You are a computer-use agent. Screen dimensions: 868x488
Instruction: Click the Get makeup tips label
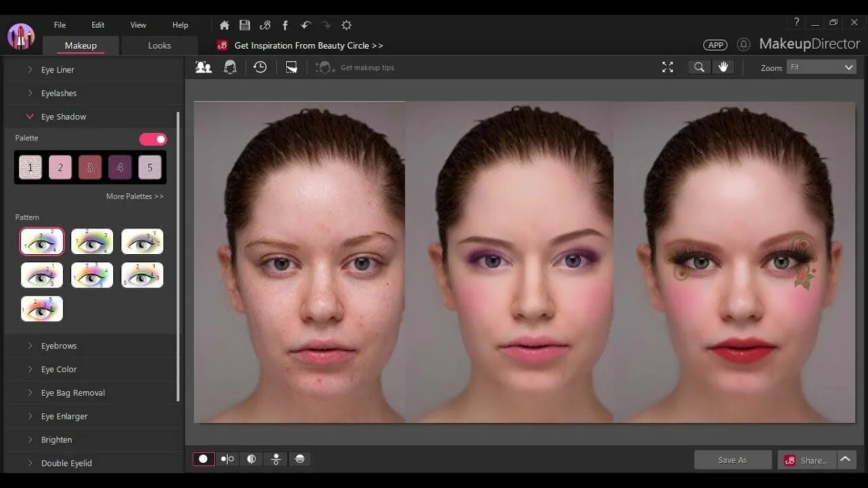tap(368, 68)
